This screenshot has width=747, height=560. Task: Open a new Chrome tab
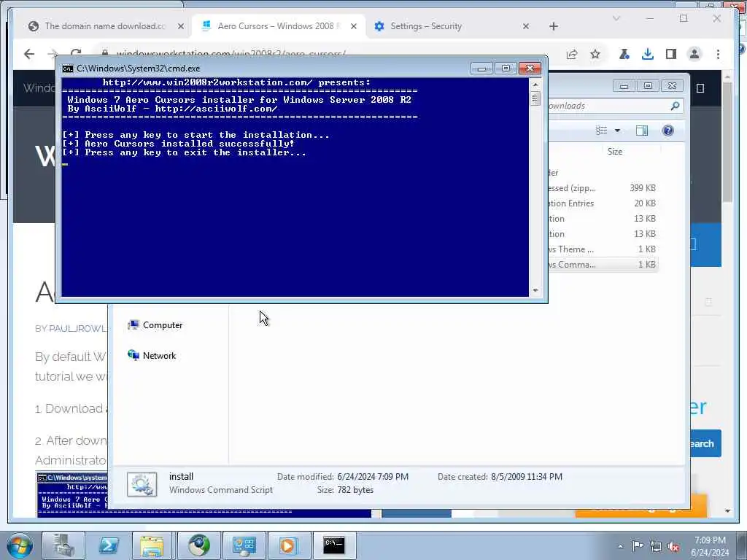(553, 26)
